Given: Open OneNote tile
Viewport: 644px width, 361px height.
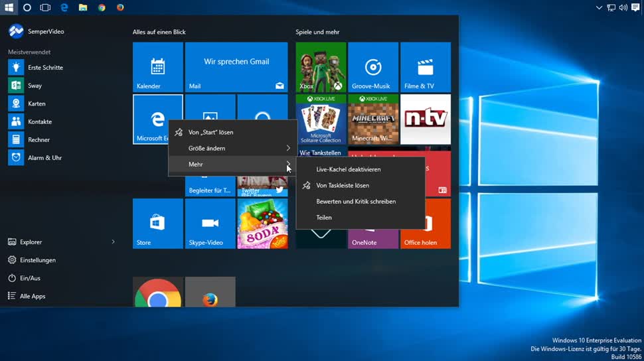Looking at the screenshot, I should 373,239.
